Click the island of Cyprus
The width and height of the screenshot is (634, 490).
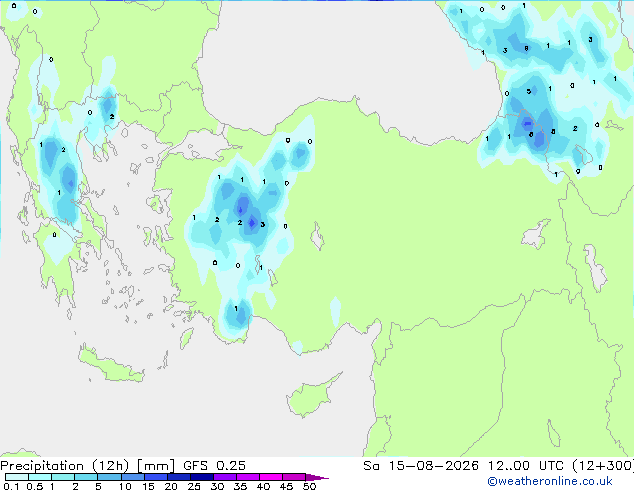[311, 396]
